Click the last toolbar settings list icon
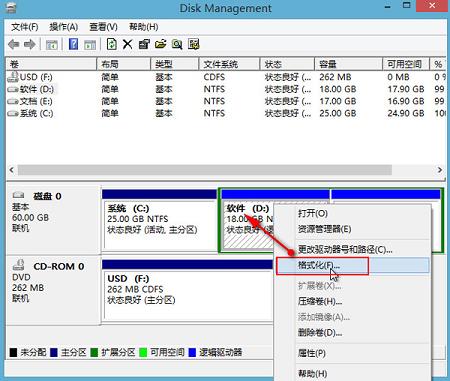 [x=194, y=44]
